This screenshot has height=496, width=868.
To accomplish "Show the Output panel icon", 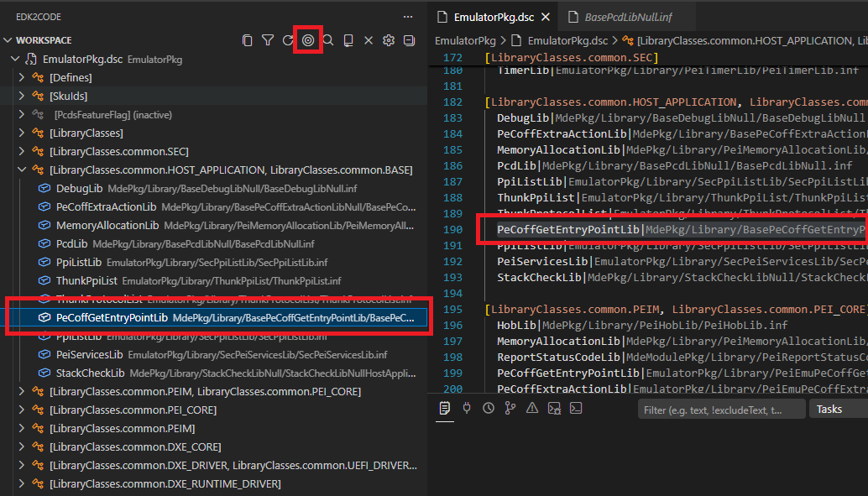I will (x=445, y=409).
